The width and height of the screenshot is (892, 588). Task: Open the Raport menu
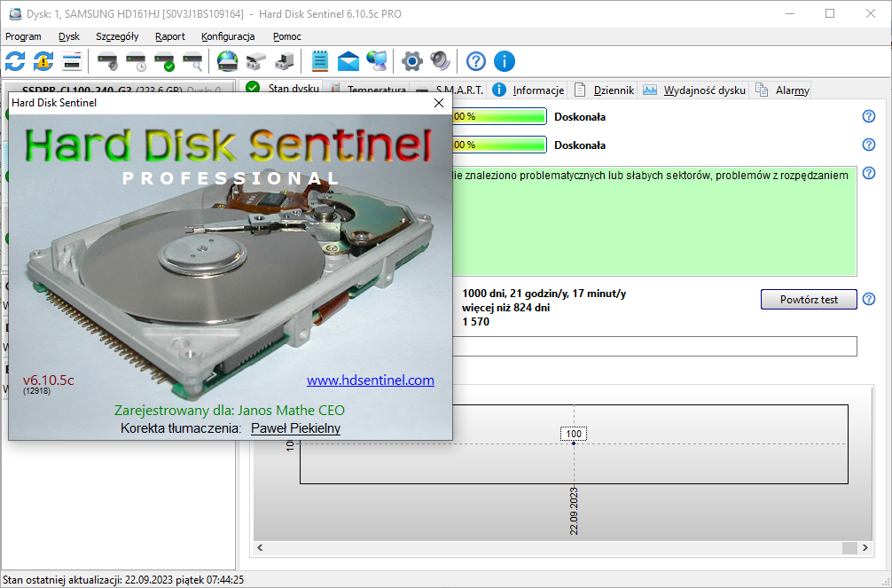[x=170, y=36]
